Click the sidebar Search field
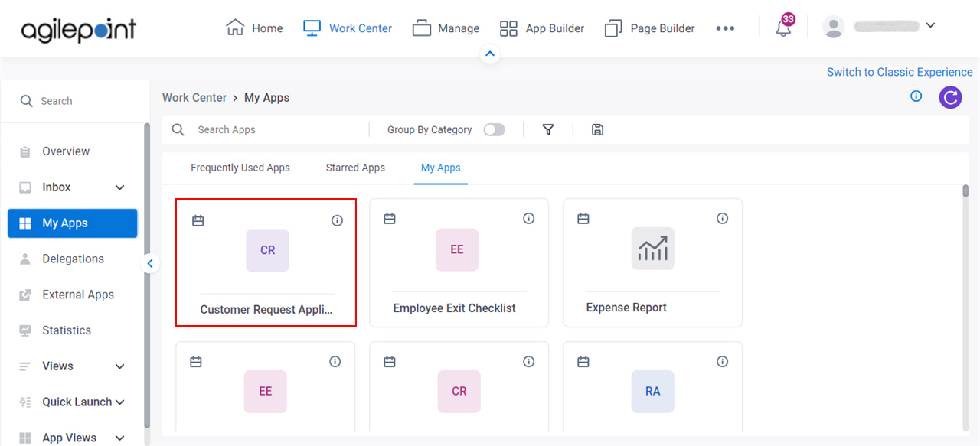Screen dimensions: 980x446 (74, 101)
